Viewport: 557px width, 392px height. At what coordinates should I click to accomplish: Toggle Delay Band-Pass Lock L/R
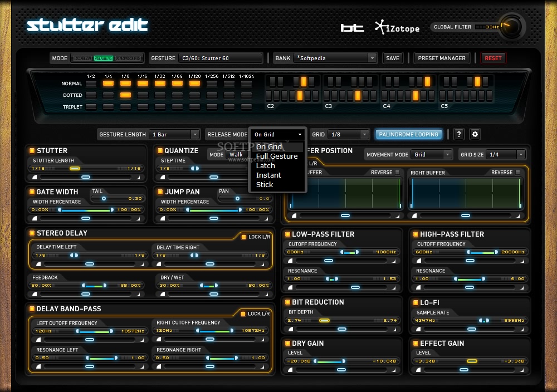tap(243, 313)
